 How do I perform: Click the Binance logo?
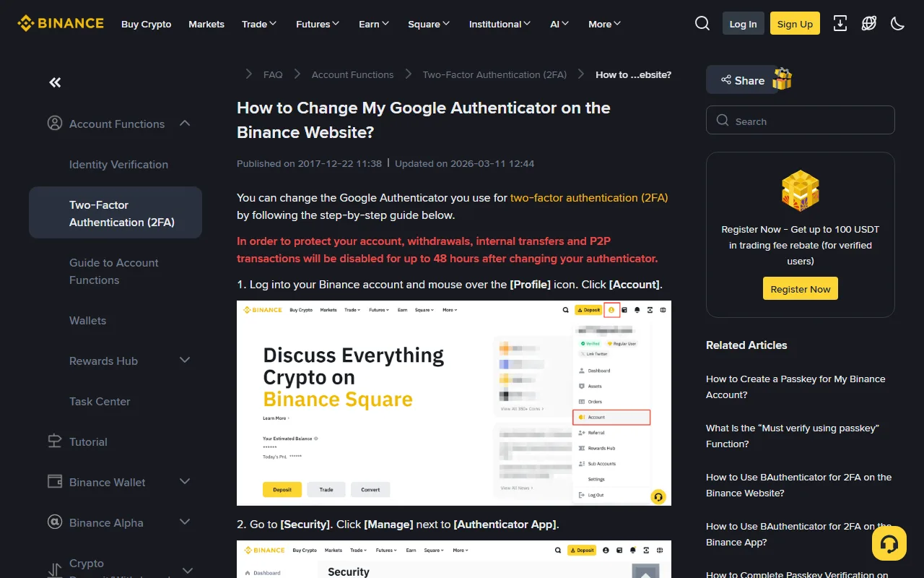click(x=61, y=24)
